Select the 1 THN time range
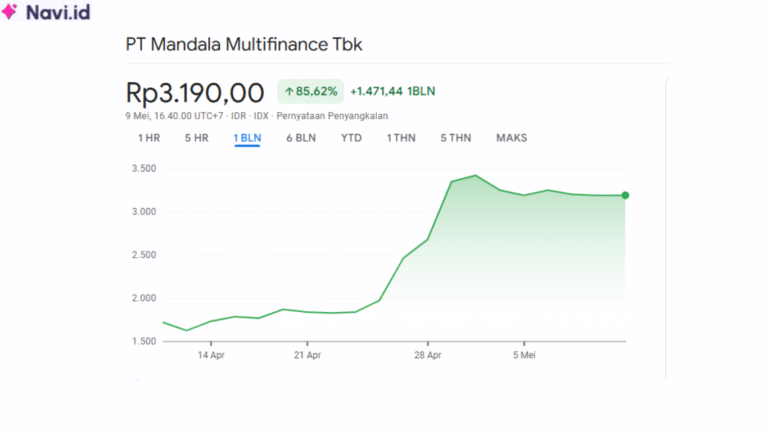The image size is (768, 432). pyautogui.click(x=401, y=138)
